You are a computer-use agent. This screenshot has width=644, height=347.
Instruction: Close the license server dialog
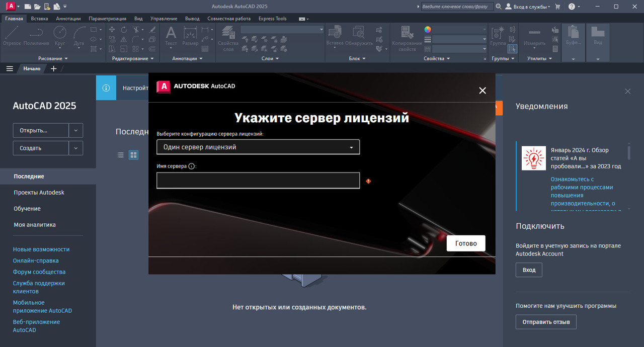[482, 91]
